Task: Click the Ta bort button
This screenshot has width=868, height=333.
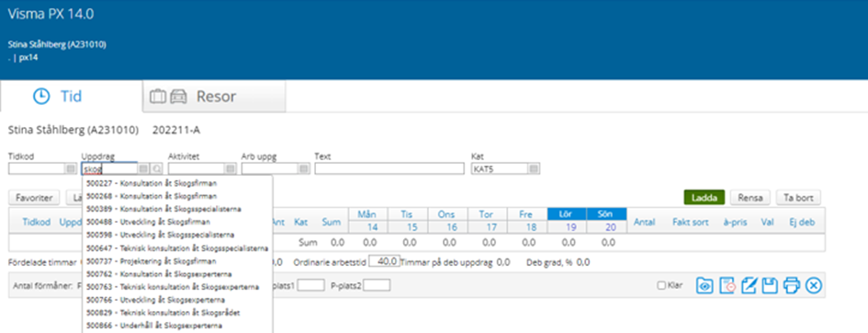Action: [799, 198]
